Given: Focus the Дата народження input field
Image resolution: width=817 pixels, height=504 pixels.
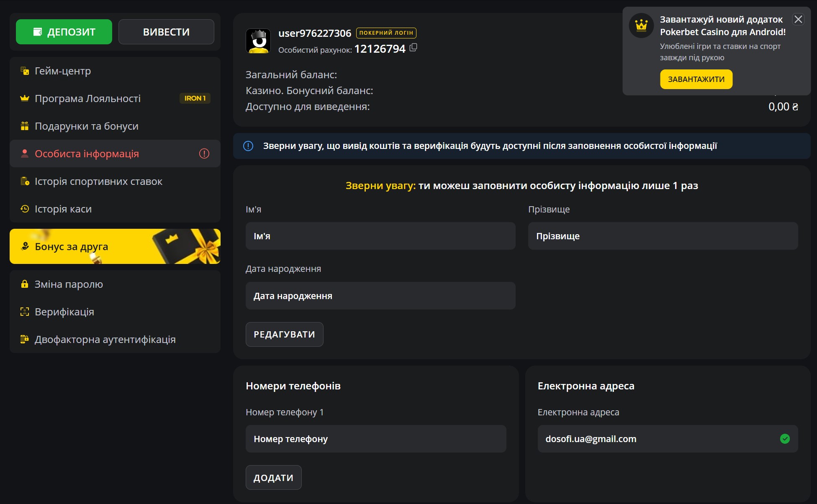Looking at the screenshot, I should pos(380,296).
